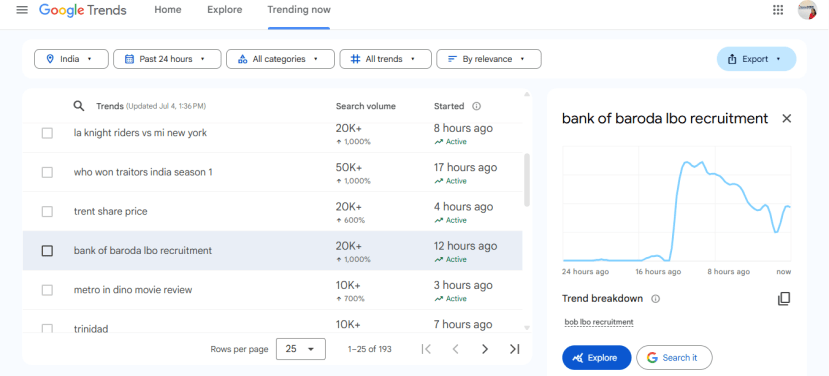
Task: Close the bank of baroda detail panel
Action: point(787,118)
